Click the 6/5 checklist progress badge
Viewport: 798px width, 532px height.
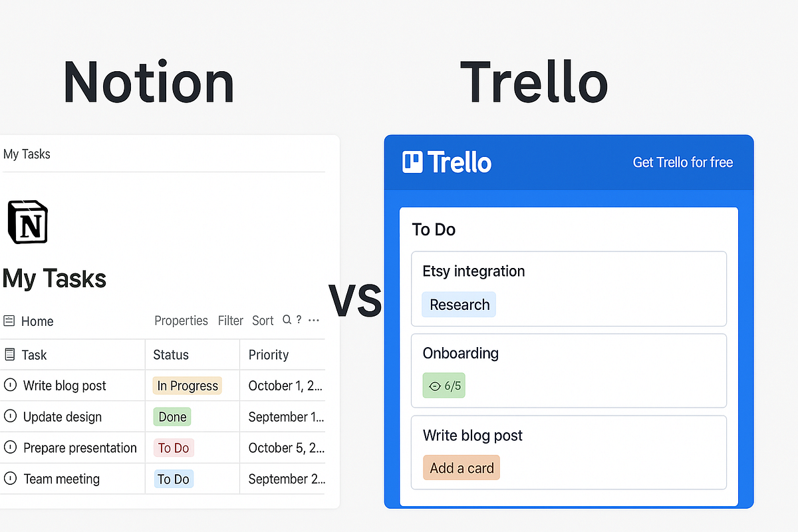click(x=444, y=385)
